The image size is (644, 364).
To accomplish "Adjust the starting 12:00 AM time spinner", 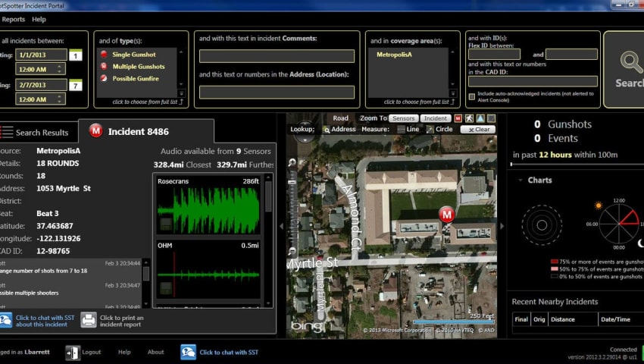I will tap(60, 69).
